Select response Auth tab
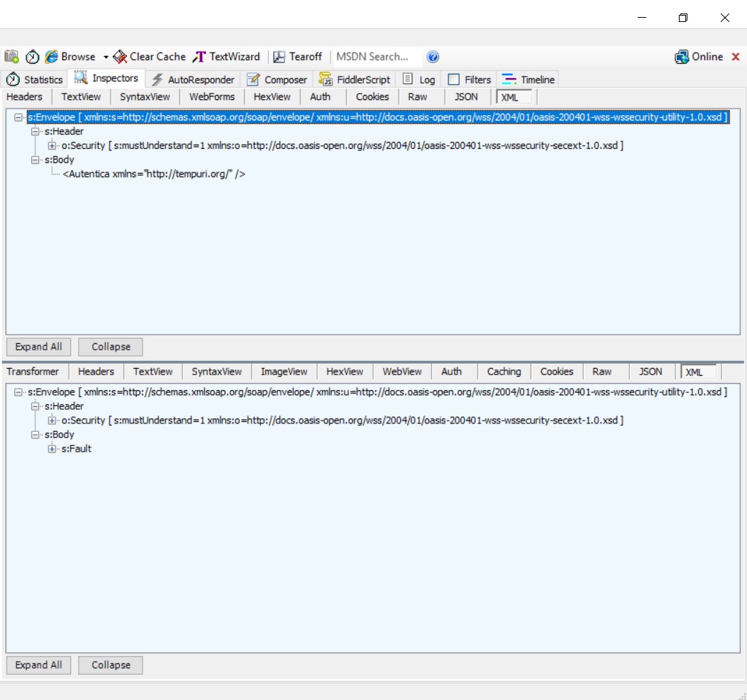 [x=452, y=372]
